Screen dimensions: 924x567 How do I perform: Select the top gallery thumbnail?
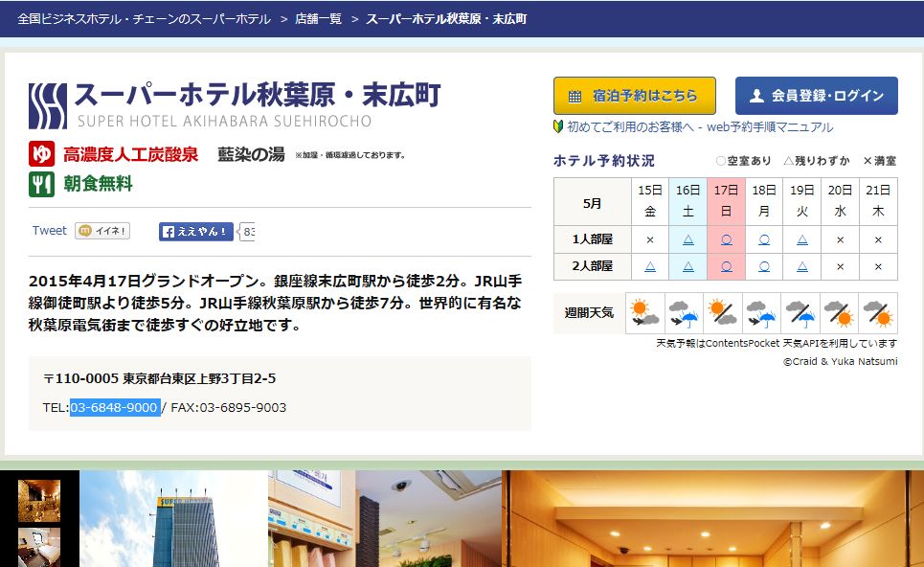click(x=39, y=501)
